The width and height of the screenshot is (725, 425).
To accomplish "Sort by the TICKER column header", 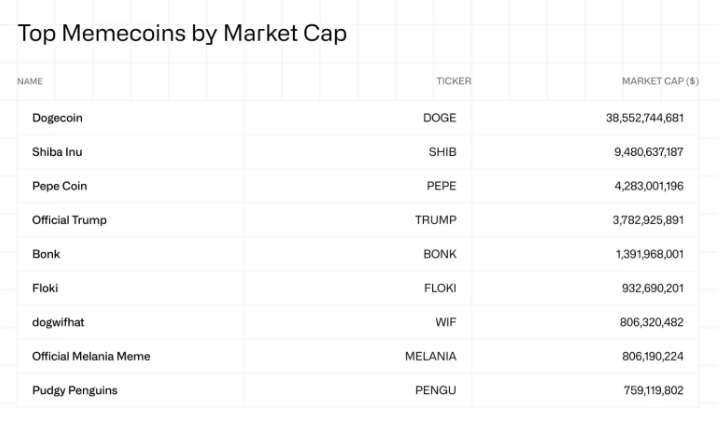I will 453,81.
